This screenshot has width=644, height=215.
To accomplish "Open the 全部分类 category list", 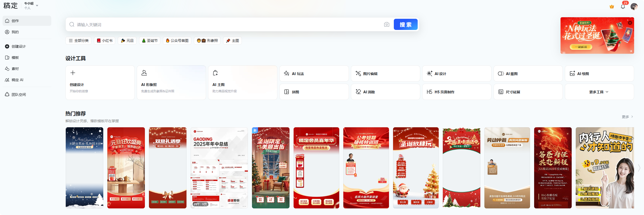I will 79,41.
